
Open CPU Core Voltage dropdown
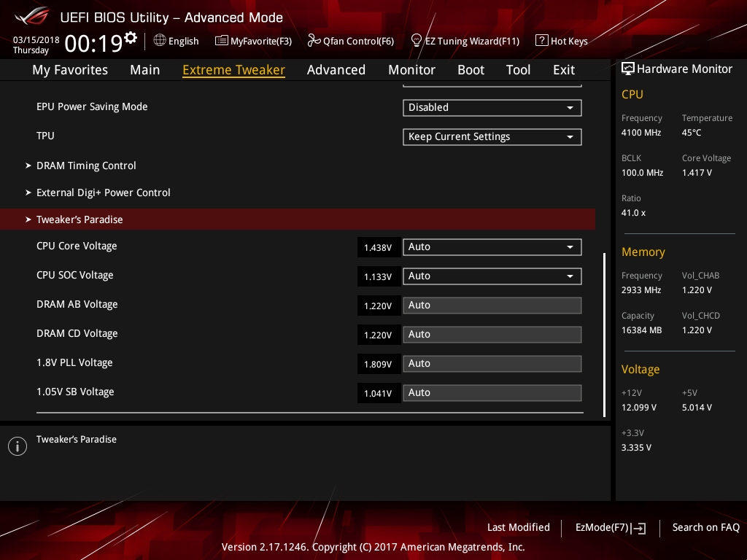click(492, 247)
